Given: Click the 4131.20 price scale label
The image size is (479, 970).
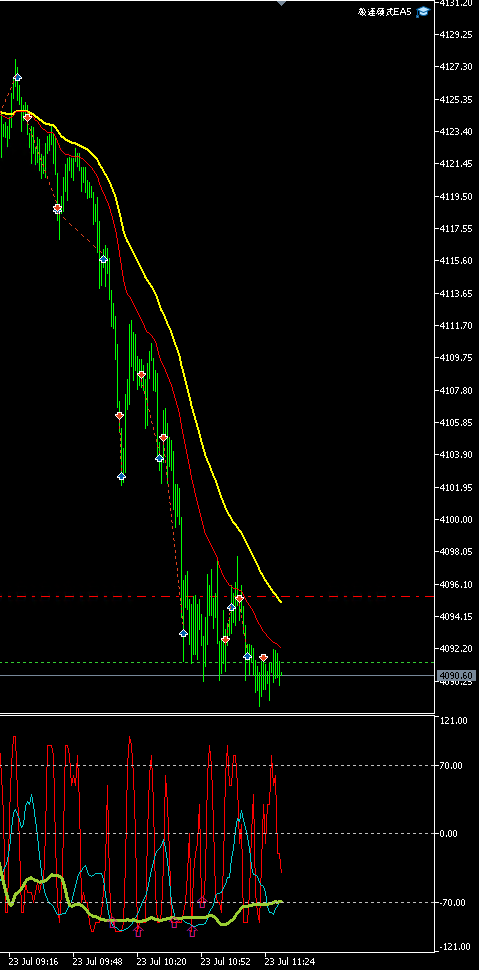Looking at the screenshot, I should pos(455,3).
